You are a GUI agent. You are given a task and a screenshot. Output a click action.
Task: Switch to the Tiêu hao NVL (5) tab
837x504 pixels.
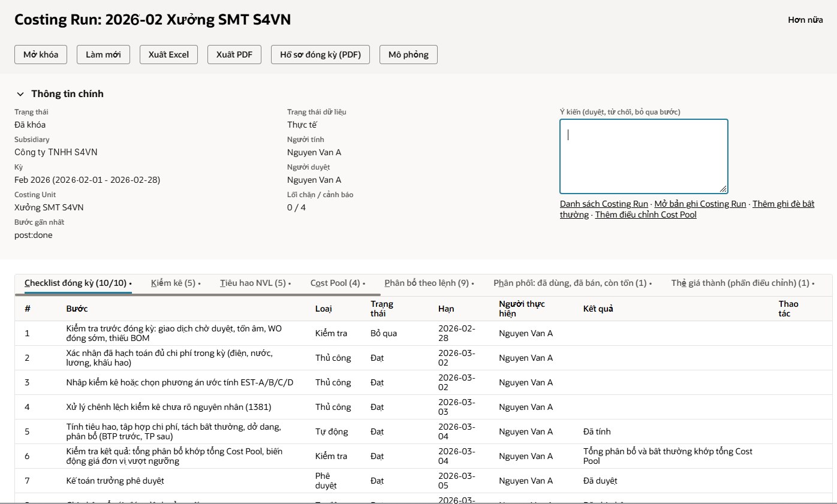(255, 283)
